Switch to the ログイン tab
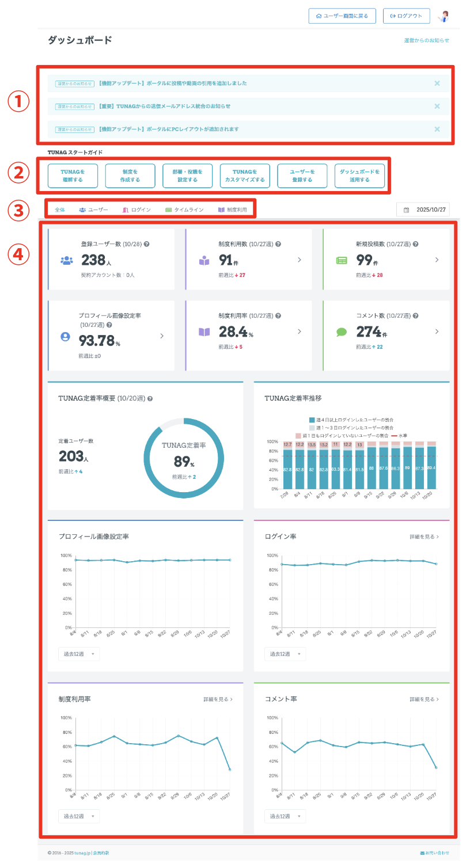The image size is (470, 868). coord(137,210)
